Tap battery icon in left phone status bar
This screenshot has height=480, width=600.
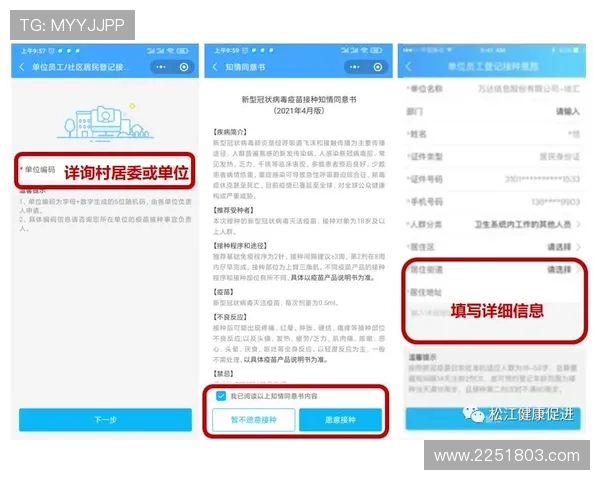[183, 51]
